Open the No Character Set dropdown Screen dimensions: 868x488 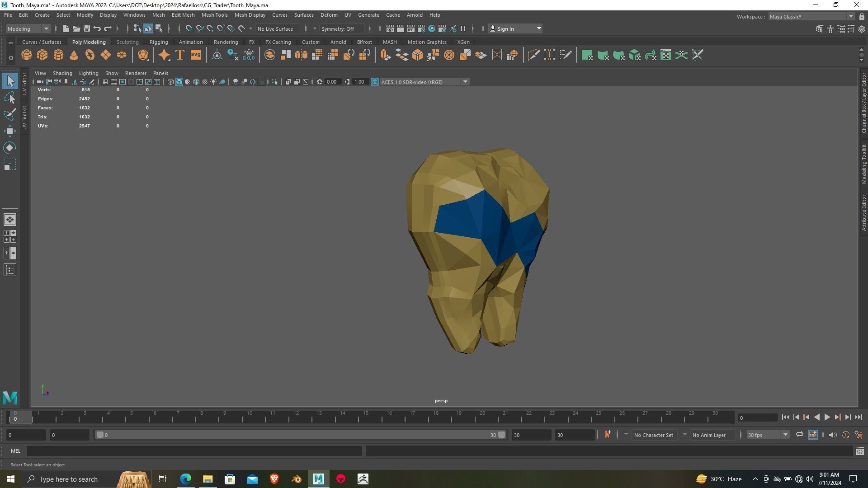tap(653, 435)
